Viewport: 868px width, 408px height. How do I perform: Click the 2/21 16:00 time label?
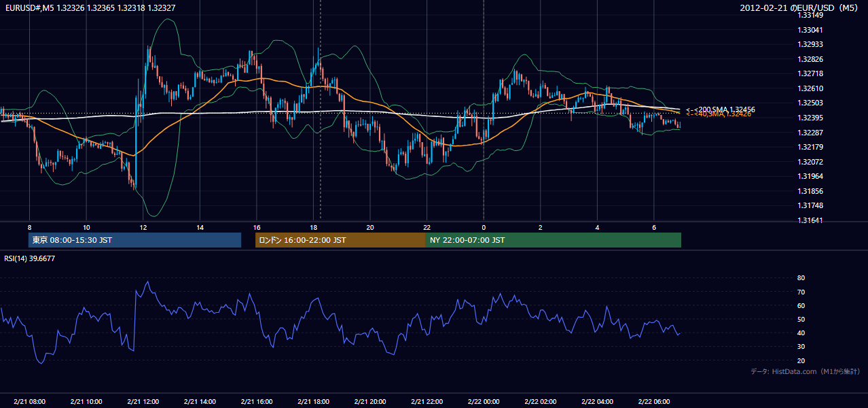tap(257, 402)
